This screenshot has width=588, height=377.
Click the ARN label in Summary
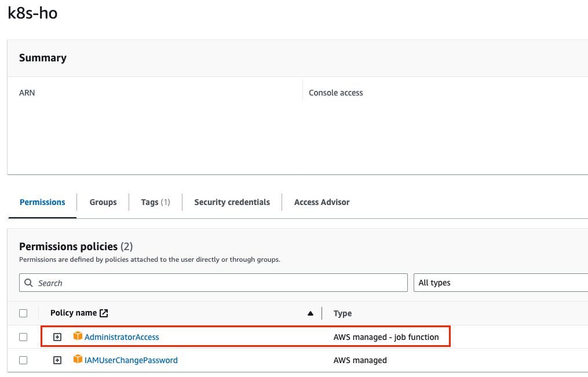(x=27, y=93)
